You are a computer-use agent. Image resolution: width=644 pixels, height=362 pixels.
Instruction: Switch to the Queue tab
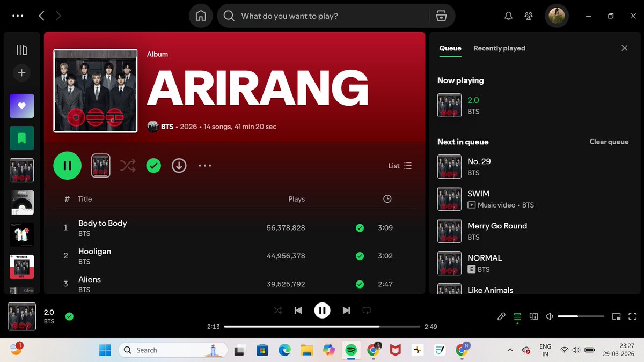pos(450,48)
